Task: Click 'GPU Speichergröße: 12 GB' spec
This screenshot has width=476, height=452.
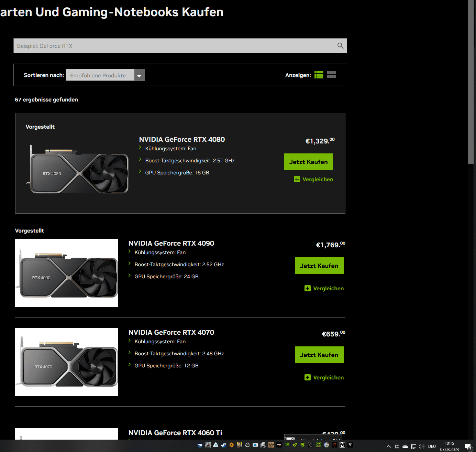Action: coord(166,366)
